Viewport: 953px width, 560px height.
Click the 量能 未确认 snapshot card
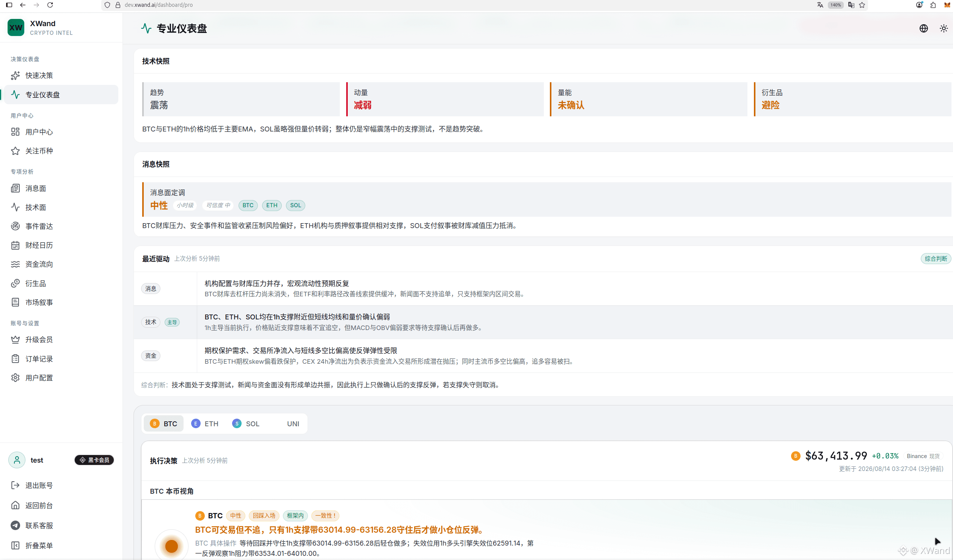point(648,99)
